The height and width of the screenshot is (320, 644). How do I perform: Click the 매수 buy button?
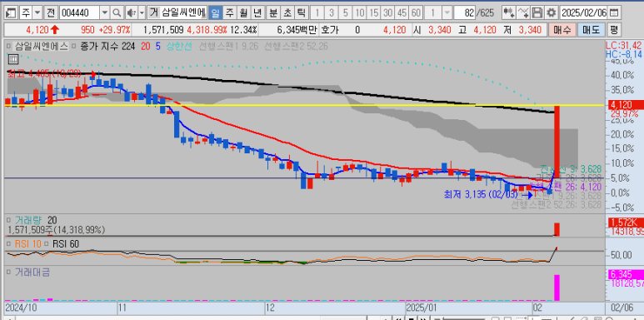(562, 30)
